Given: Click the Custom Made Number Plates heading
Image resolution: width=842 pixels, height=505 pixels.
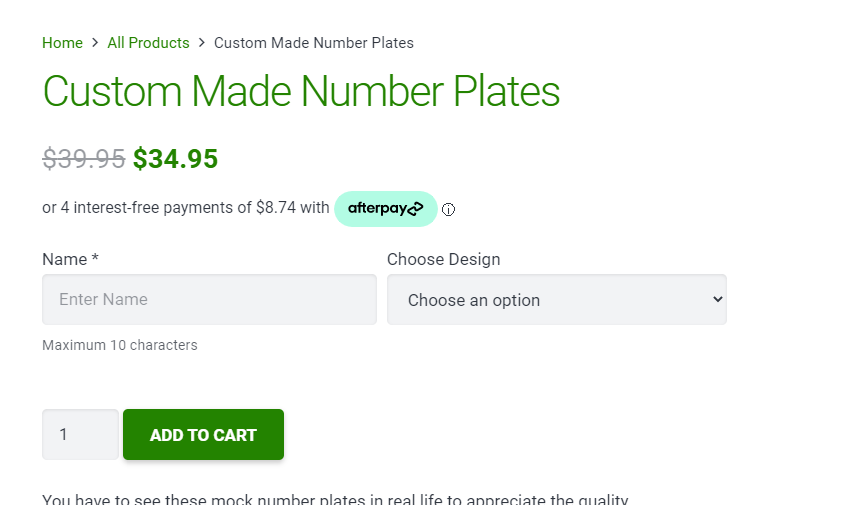Looking at the screenshot, I should pos(301,91).
